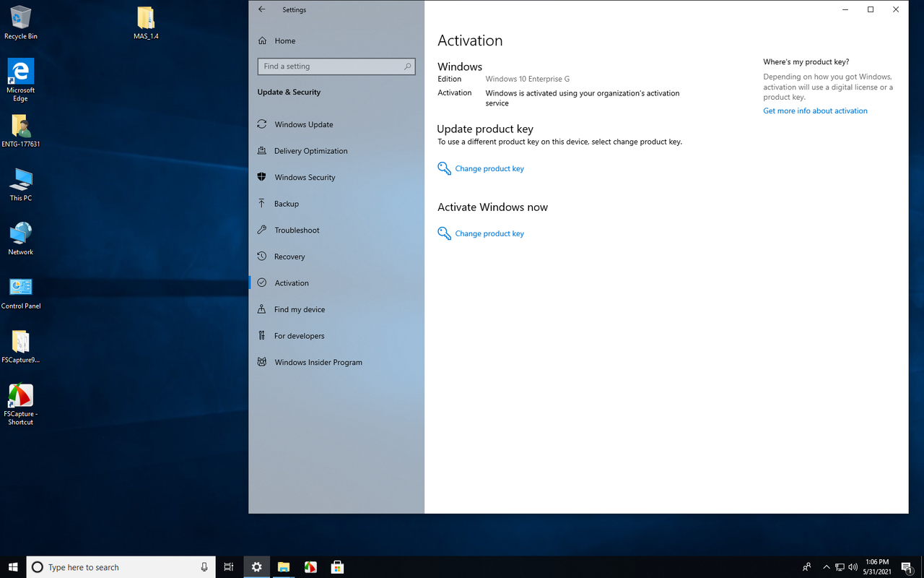
Task: Open File Explorer from the taskbar
Action: point(284,567)
